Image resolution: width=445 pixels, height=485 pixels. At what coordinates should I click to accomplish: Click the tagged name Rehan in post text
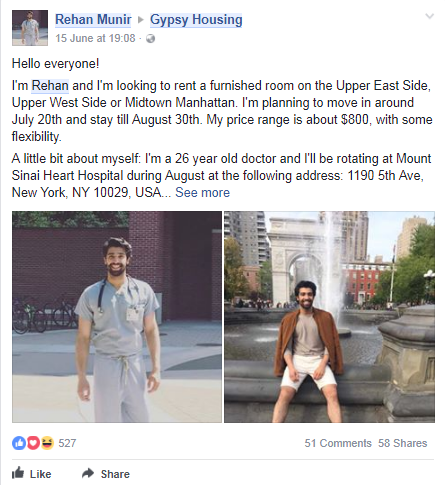pyautogui.click(x=50, y=86)
